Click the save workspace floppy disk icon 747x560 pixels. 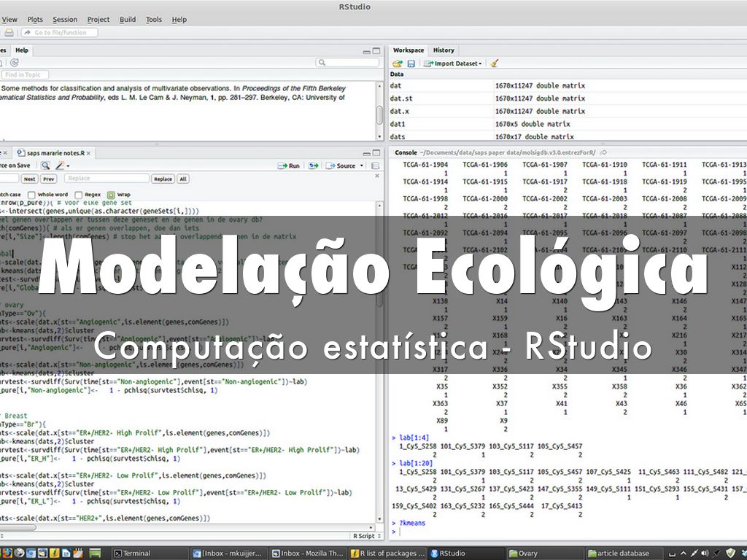(411, 63)
